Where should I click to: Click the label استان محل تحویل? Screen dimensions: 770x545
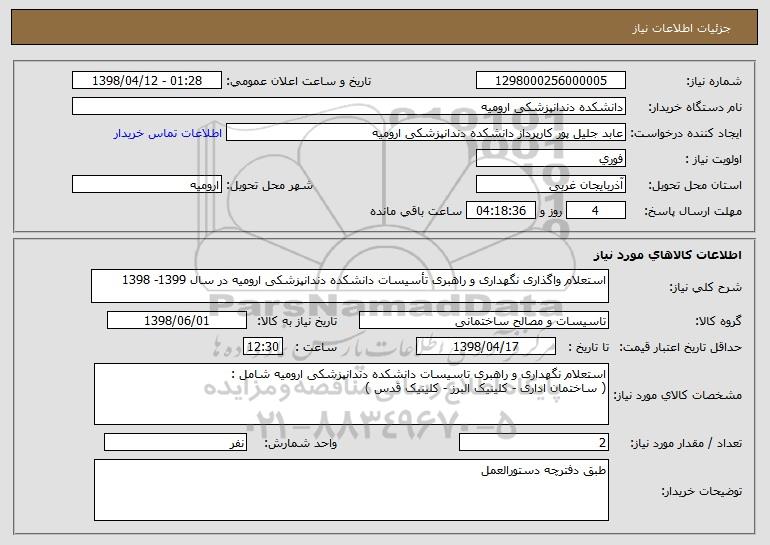pyautogui.click(x=695, y=186)
